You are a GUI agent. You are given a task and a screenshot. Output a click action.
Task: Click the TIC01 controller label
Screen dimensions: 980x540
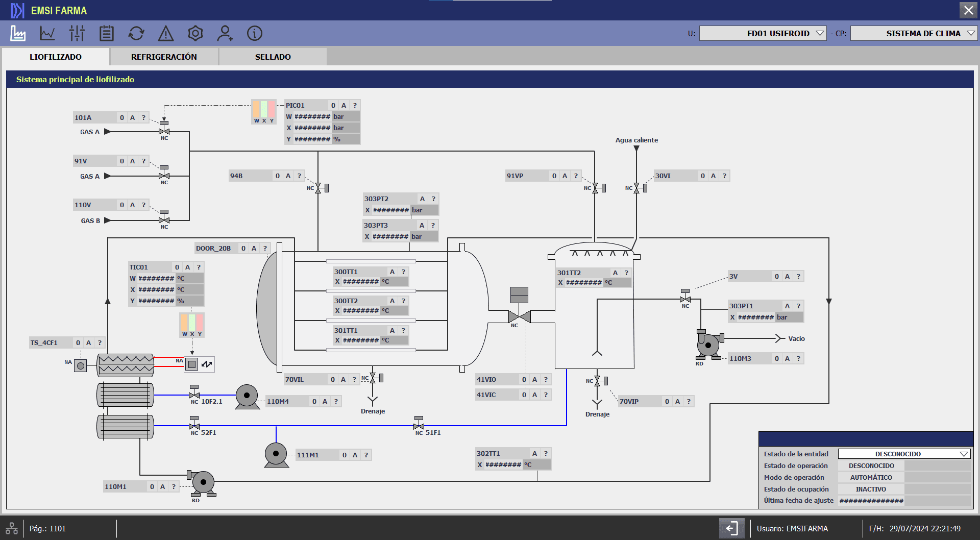139,267
